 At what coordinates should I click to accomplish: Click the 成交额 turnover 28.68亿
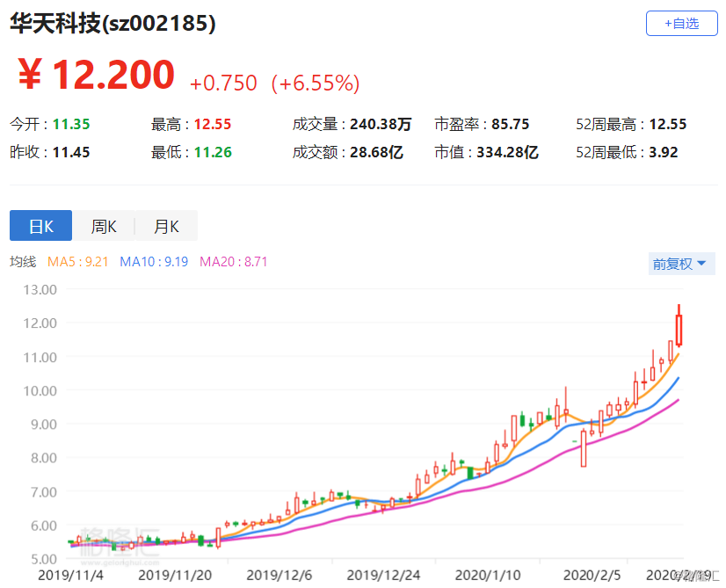376,152
